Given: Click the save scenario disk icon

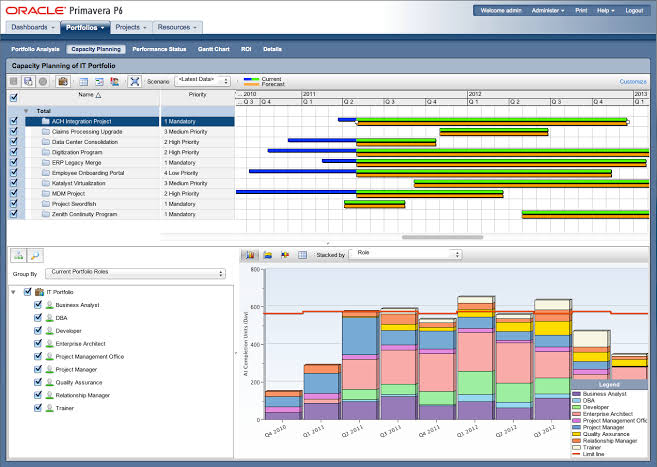Looking at the screenshot, I should pos(28,81).
